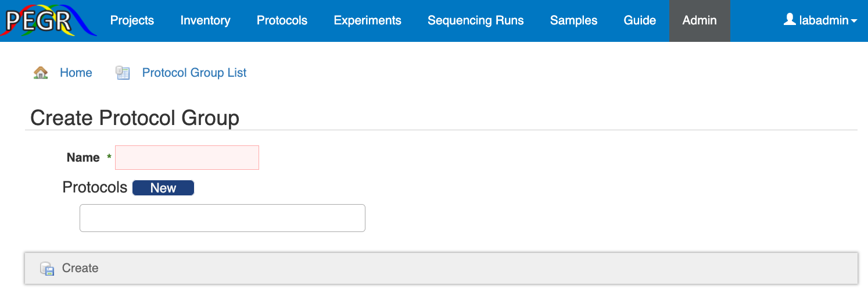868x289 pixels.
Task: Focus the Name input field
Action: (x=187, y=158)
